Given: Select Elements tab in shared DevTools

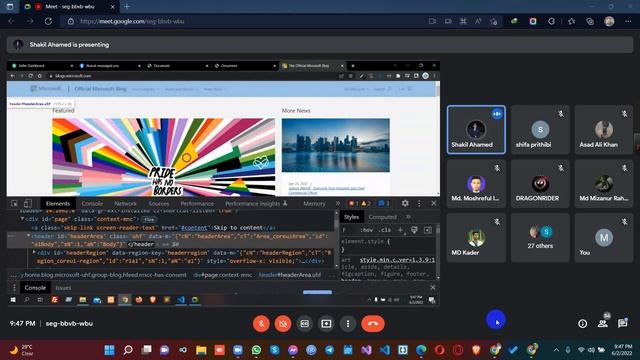Looking at the screenshot, I should point(58,203).
